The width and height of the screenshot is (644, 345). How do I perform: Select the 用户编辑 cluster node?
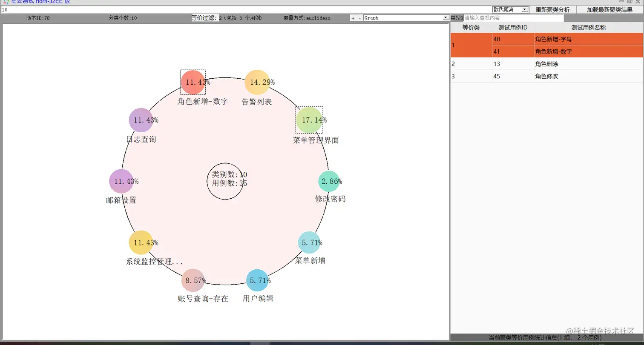[x=259, y=280]
